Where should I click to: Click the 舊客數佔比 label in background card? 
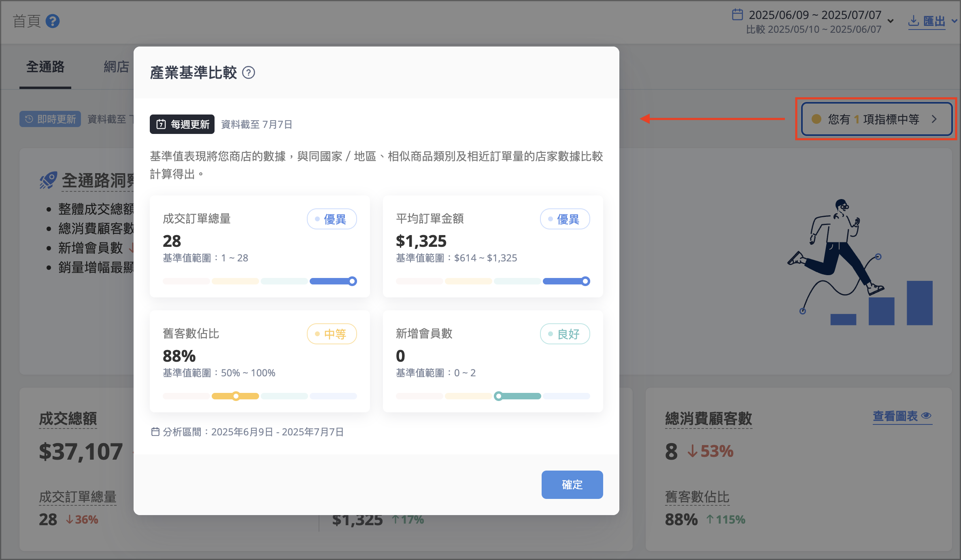pos(697,497)
